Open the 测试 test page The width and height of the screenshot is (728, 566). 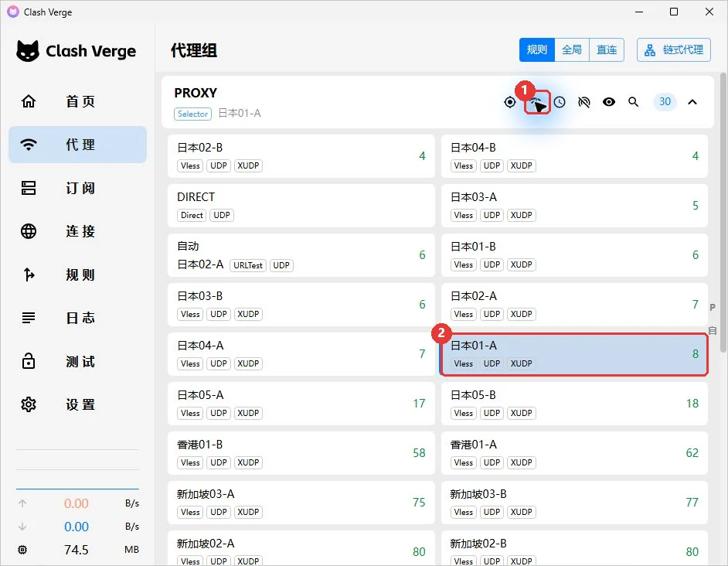pyautogui.click(x=77, y=361)
